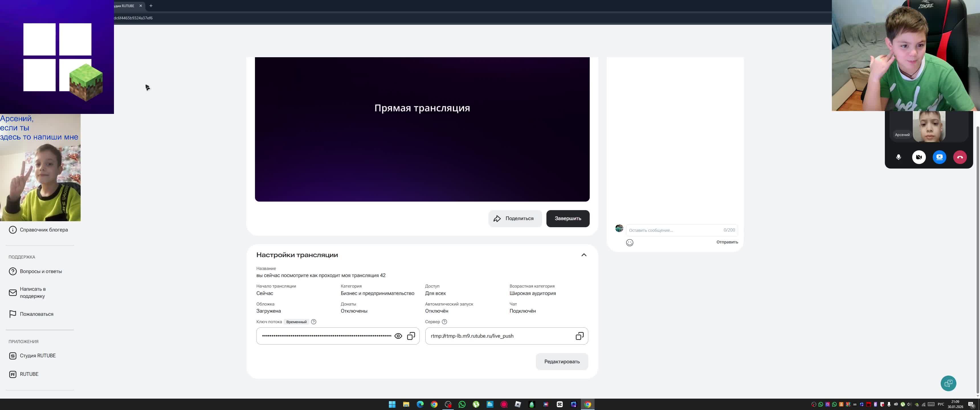Screen dimensions: 980x410
Task: Click the Редактировать button
Action: pos(562,362)
